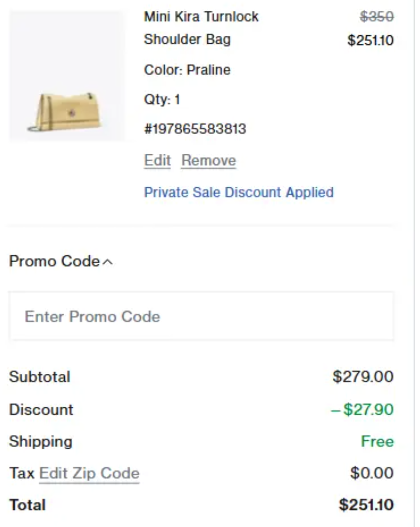Click the $251.10 sale price beside the bag

pyautogui.click(x=370, y=40)
